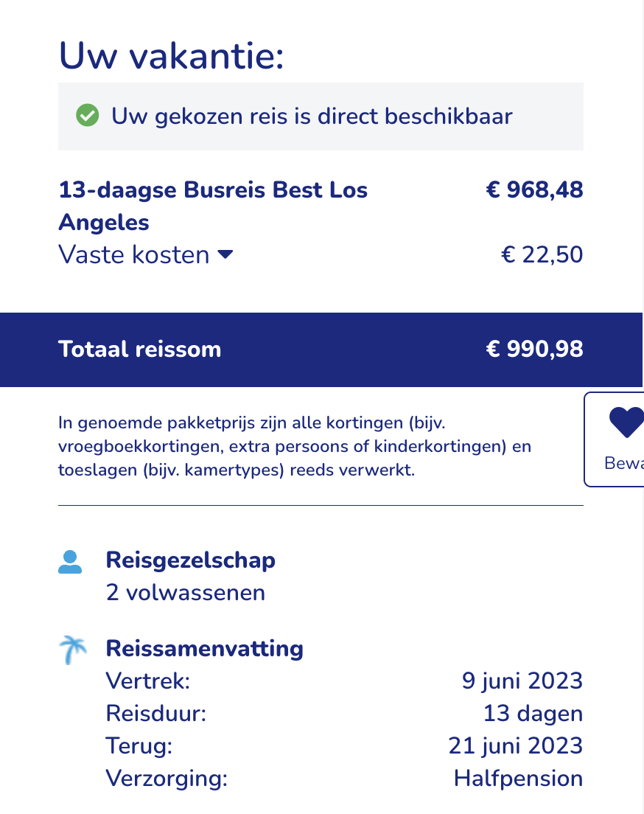
Task: Click the green availability checkmark icon
Action: coord(87,115)
